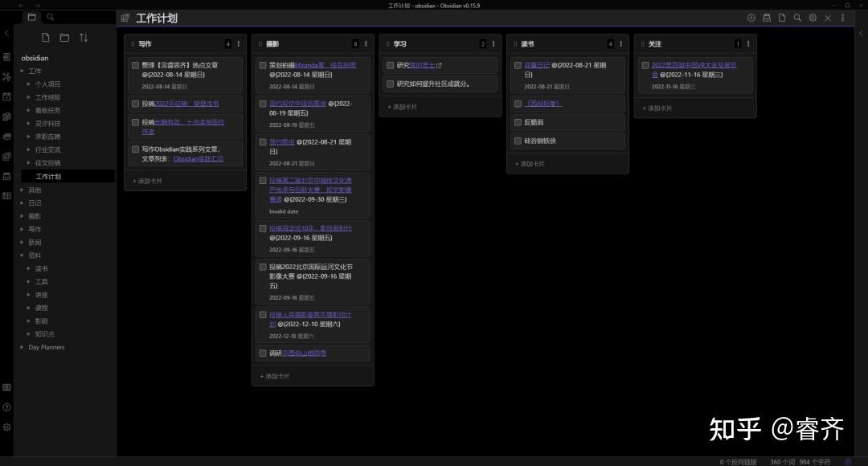Expand the Day Planners folder
868x466 pixels.
coord(23,348)
